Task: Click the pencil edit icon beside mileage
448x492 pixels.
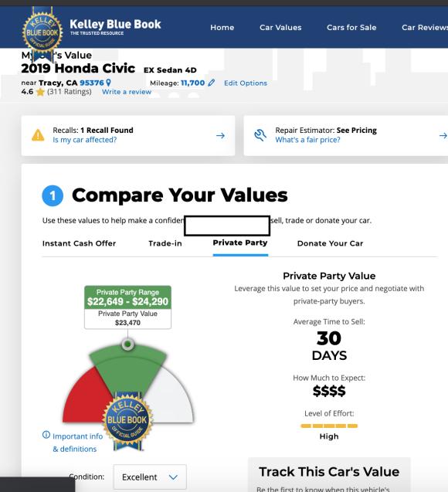Action: click(x=212, y=83)
